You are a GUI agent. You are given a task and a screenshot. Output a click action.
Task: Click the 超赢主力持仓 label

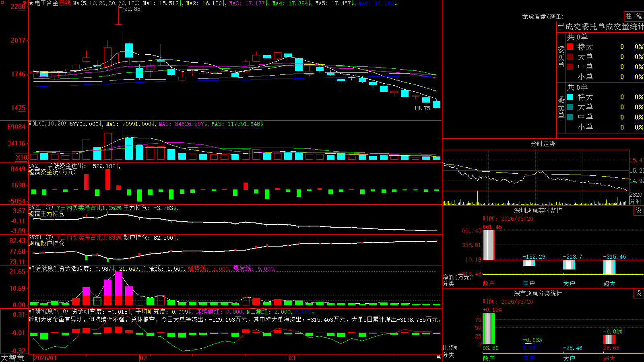(x=46, y=214)
